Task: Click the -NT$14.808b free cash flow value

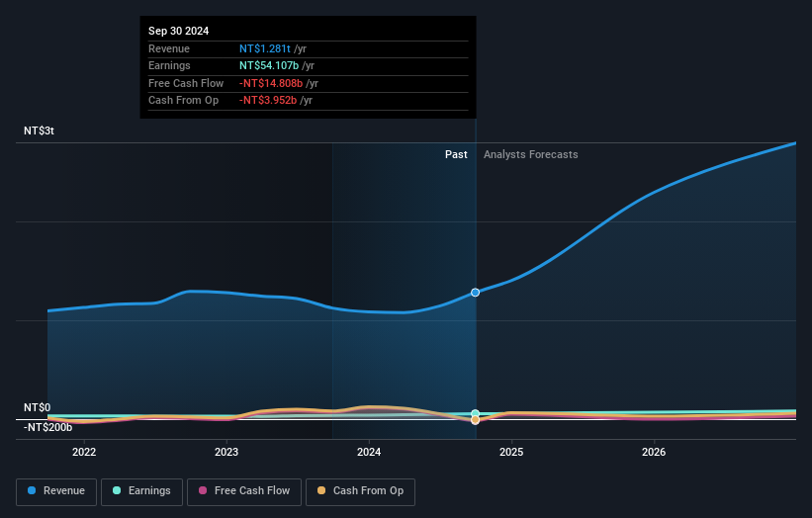Action: 271,83
